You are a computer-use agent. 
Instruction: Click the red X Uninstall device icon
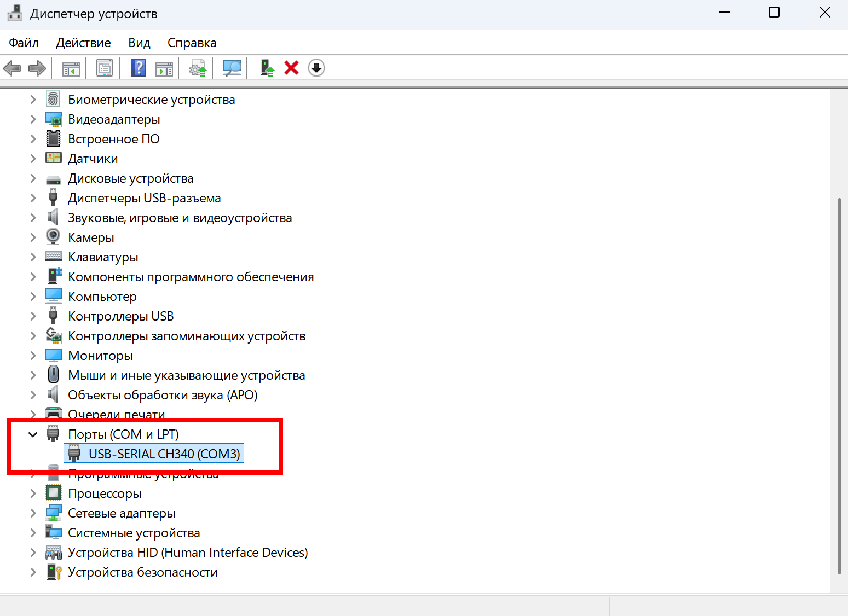point(291,68)
